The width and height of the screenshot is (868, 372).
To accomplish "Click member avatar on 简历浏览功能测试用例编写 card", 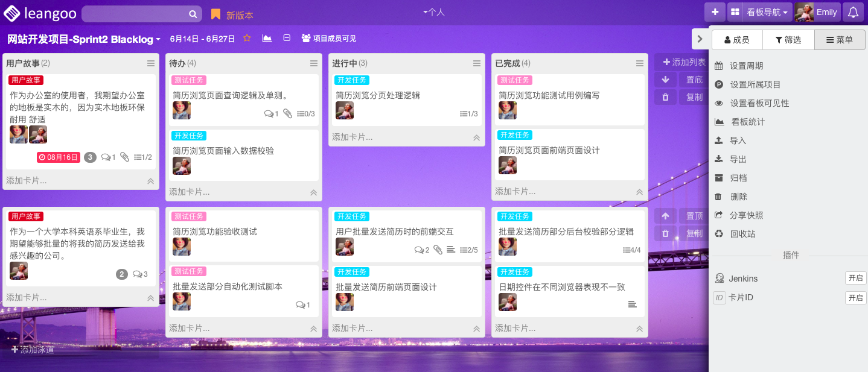I will [508, 110].
